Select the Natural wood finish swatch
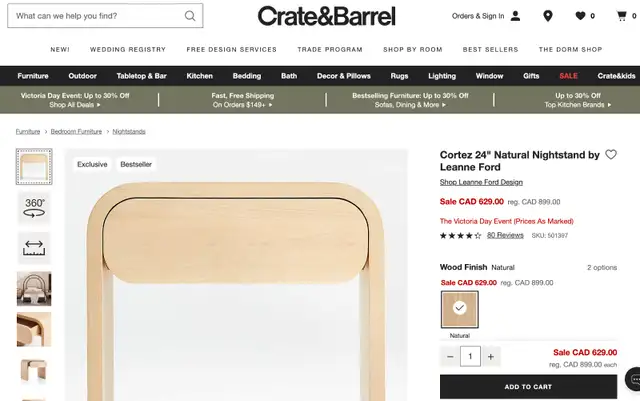 [460, 309]
